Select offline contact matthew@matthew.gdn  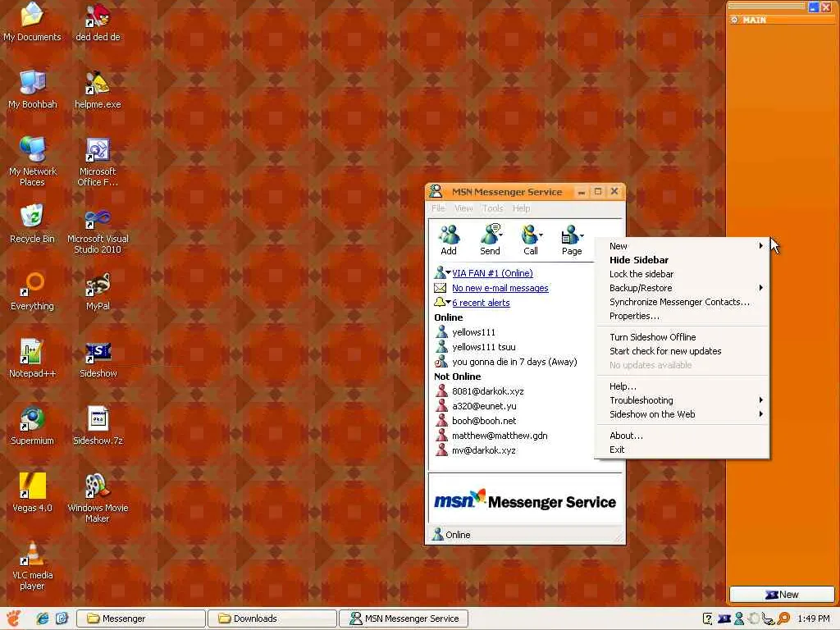500,436
